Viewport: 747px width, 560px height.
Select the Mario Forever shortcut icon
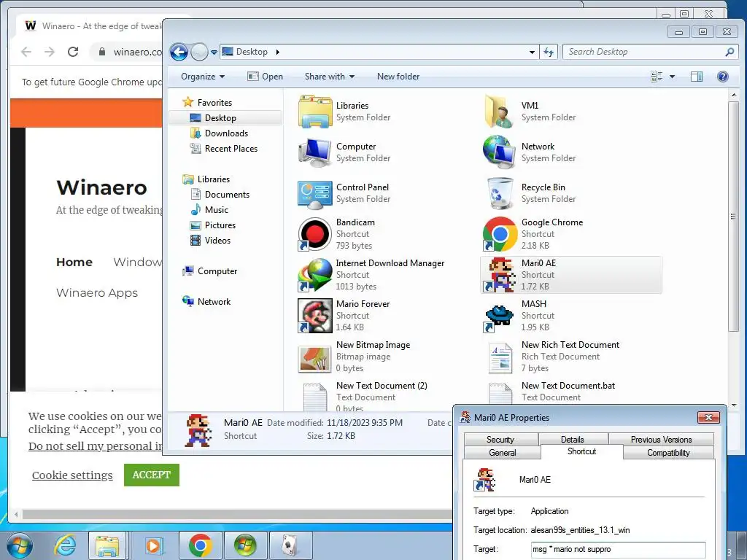(x=315, y=316)
